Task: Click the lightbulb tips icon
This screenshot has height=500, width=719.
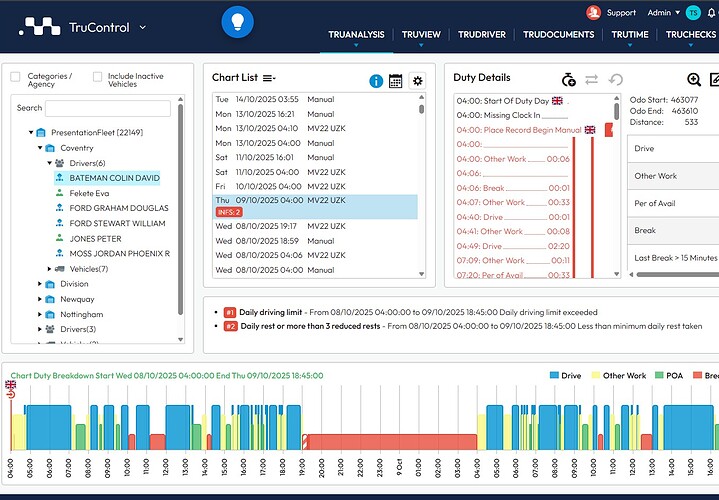Action: (238, 22)
